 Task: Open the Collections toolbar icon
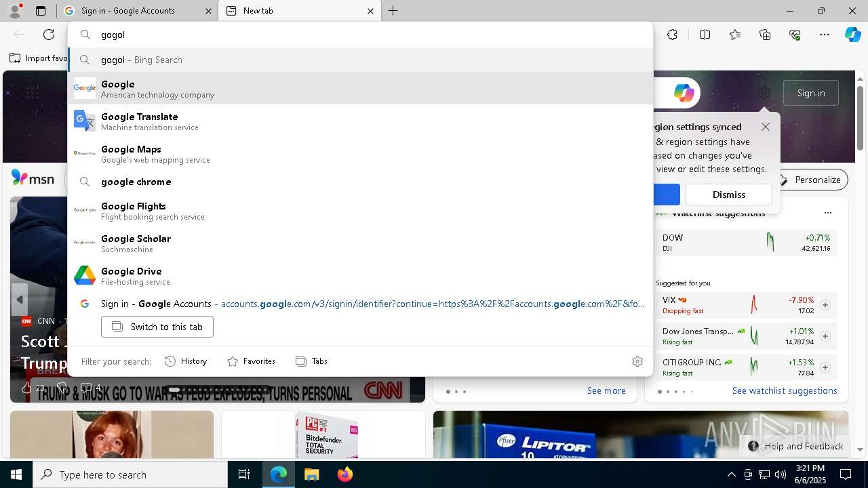pyautogui.click(x=765, y=35)
